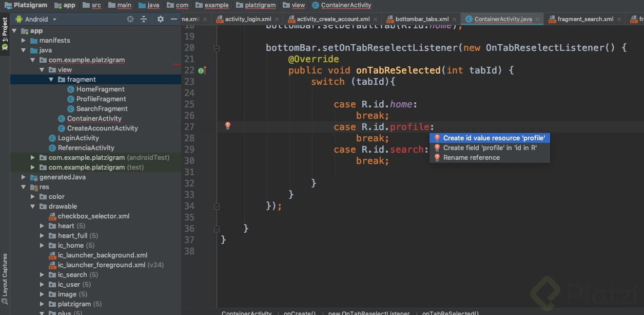Select ContainerActivity in the project tree
The image size is (644, 315).
coord(94,119)
